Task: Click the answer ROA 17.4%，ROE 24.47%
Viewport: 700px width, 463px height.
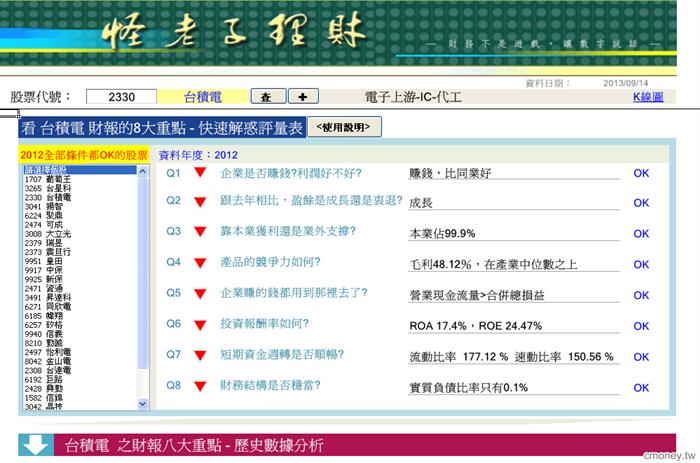Action: coord(475,326)
